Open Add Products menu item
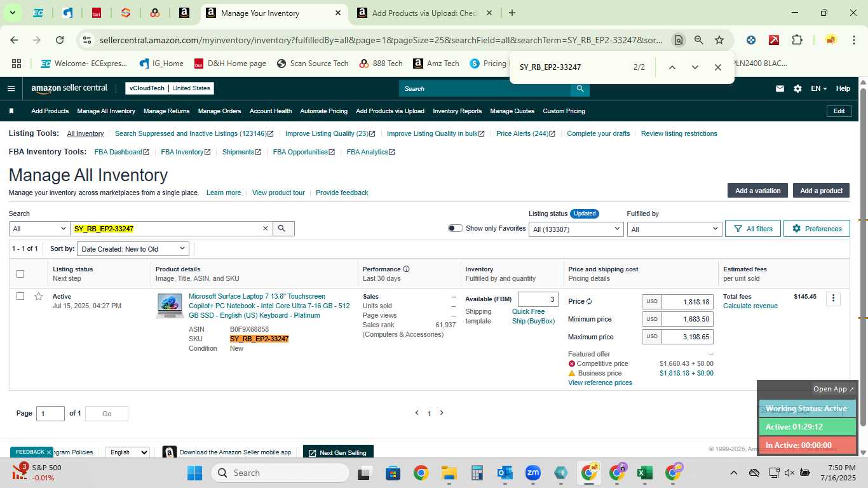This screenshot has width=868, height=488. pos(50,111)
